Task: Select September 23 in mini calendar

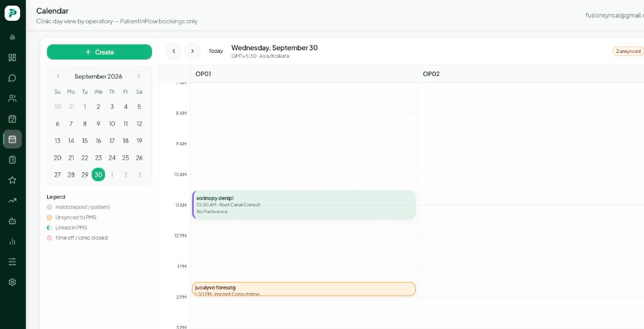Action: point(98,158)
